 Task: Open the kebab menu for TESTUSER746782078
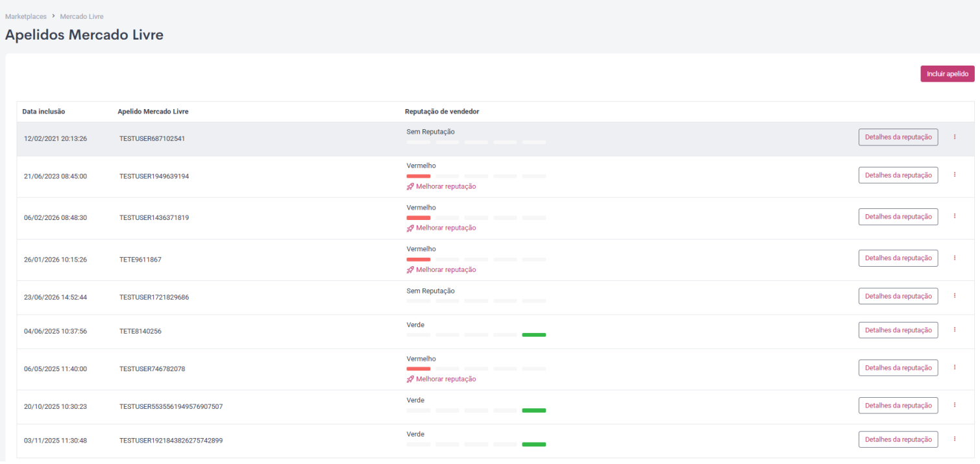point(954,367)
